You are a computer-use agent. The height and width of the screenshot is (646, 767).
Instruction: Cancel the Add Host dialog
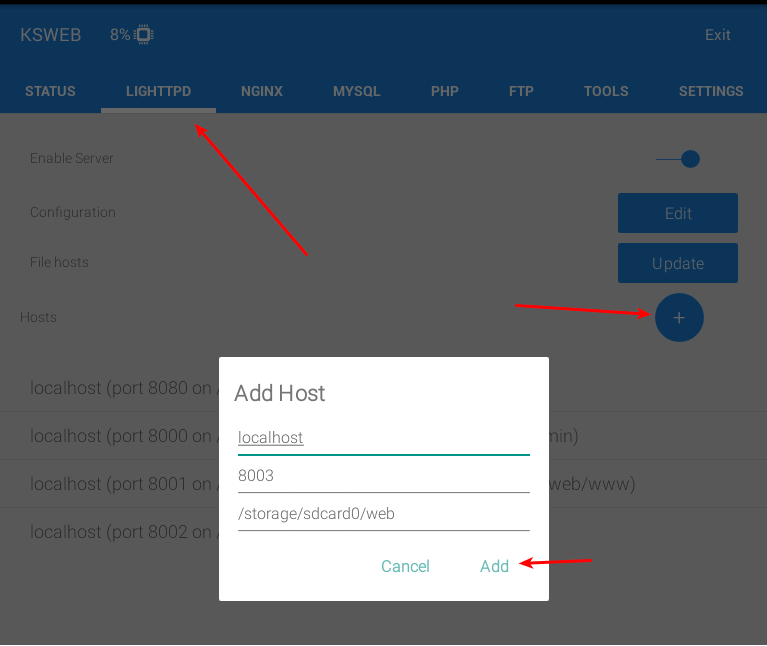click(x=405, y=566)
